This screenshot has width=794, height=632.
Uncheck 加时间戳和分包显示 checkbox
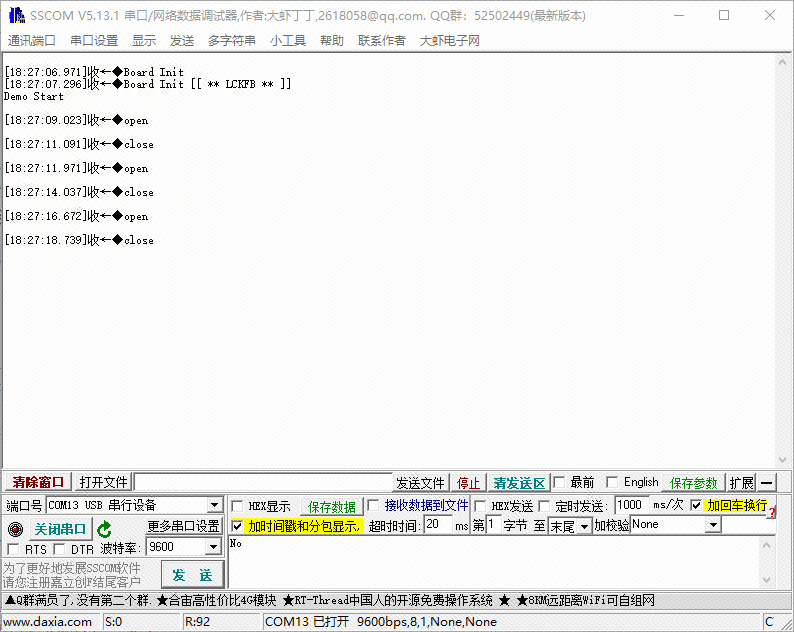click(x=237, y=526)
